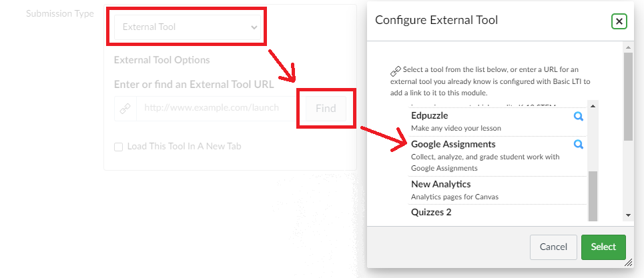644x278 pixels.
Task: Close the Configure External Tool dialog
Action: (619, 21)
